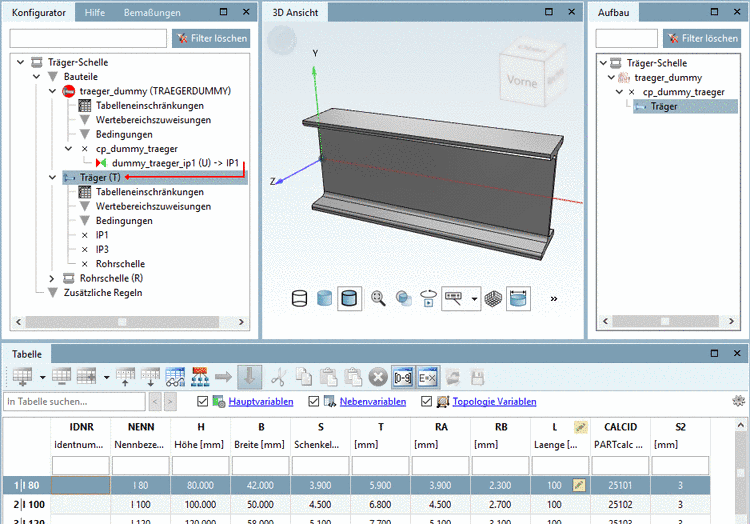The image size is (750, 524).
Task: Click Filter löschen in Aufbau panel
Action: 700,39
